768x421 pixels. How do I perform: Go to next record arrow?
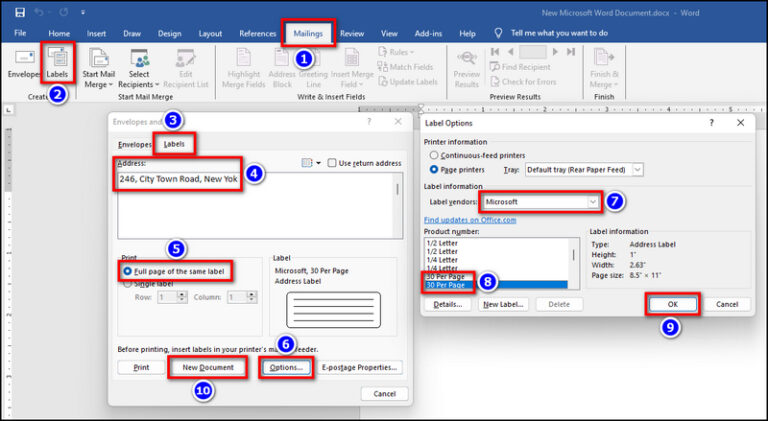555,51
